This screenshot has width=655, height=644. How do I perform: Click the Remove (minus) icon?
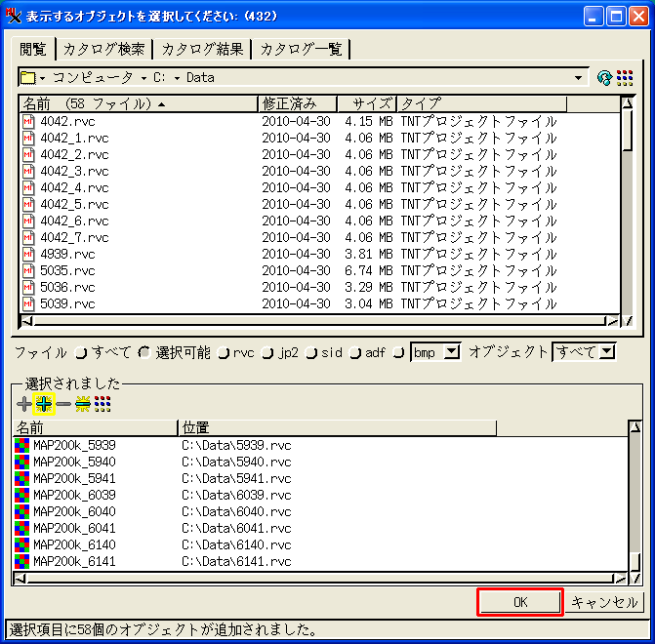(x=63, y=404)
